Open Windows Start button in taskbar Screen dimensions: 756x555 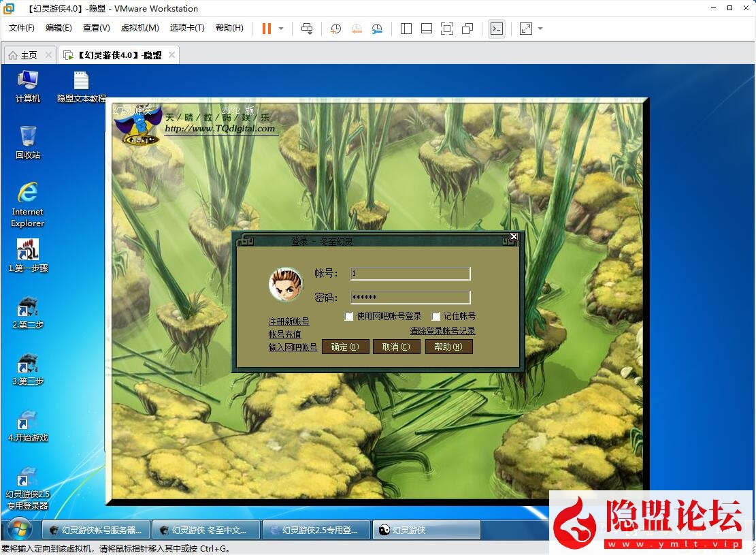point(18,530)
